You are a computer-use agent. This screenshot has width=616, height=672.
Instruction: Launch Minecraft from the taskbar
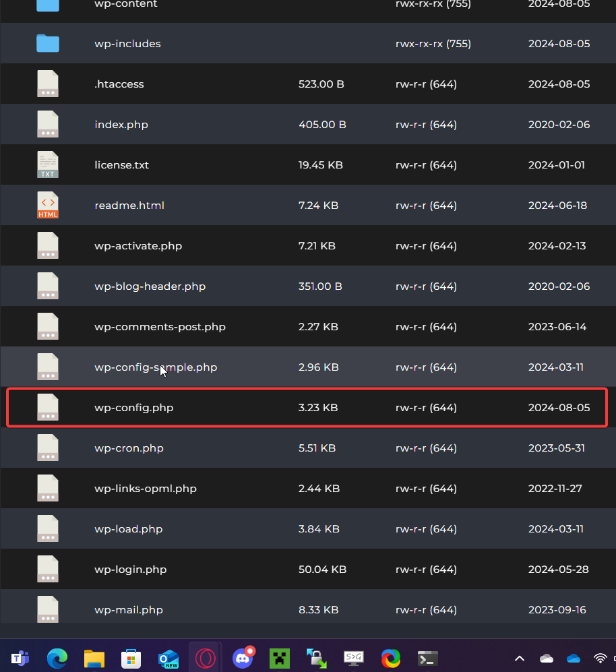tap(279, 658)
